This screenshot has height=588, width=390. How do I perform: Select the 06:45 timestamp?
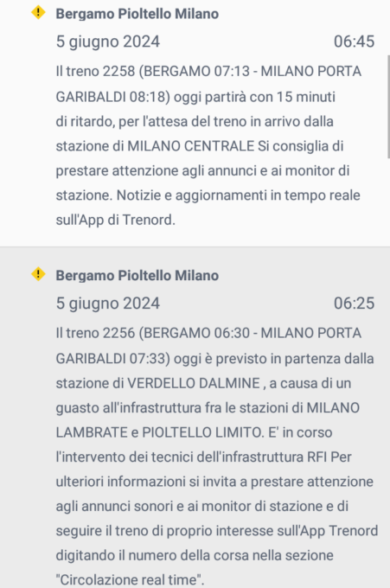[354, 42]
